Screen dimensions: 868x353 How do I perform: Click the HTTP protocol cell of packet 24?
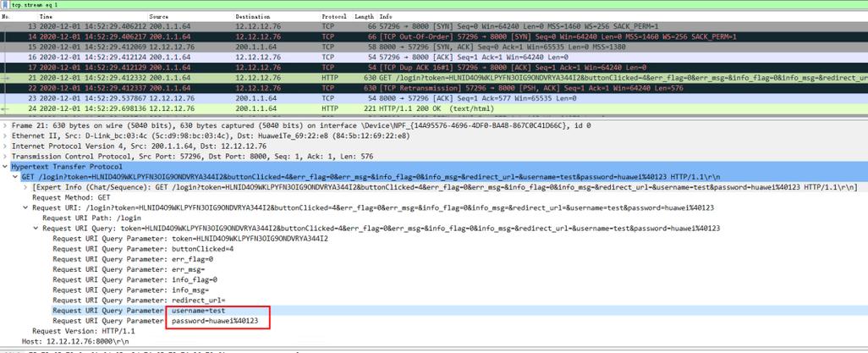[329, 108]
